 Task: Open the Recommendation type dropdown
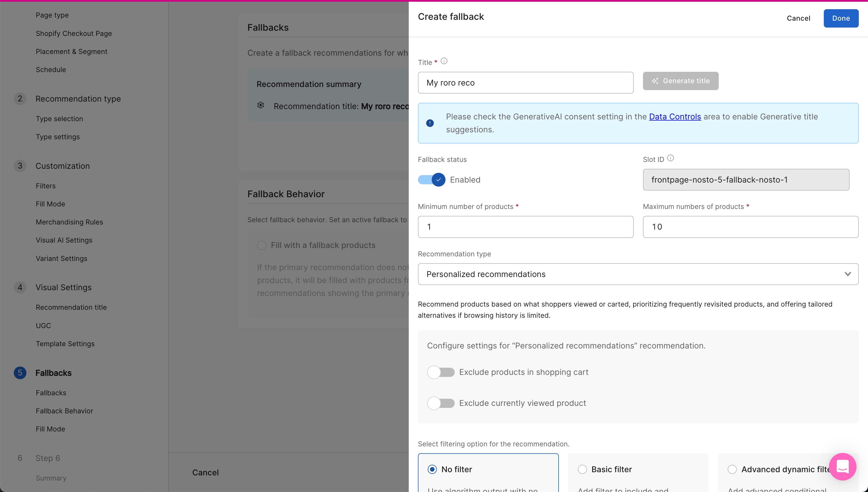coord(638,274)
